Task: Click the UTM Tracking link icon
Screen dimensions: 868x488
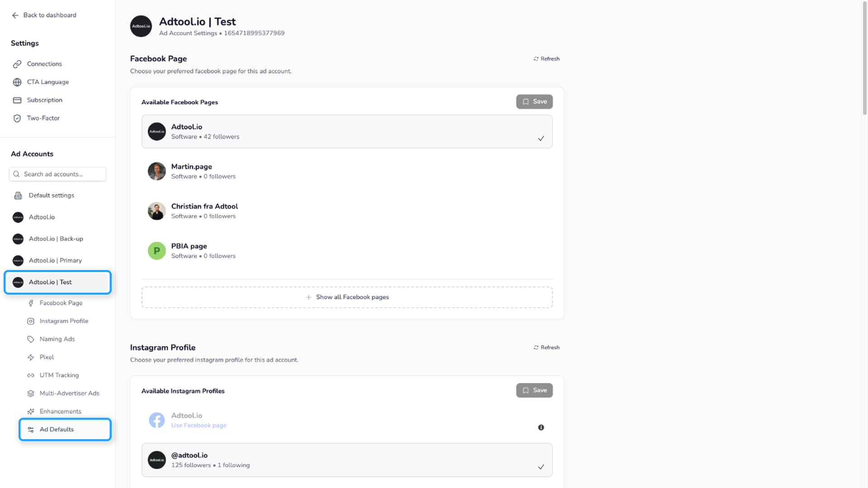Action: coord(31,375)
